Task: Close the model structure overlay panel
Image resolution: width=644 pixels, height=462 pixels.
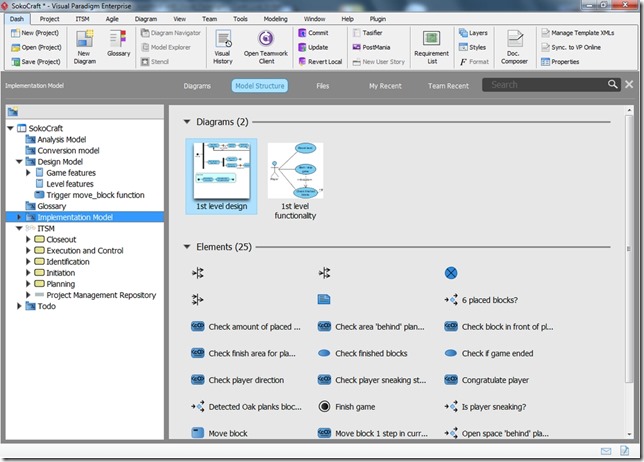Action: 629,84
